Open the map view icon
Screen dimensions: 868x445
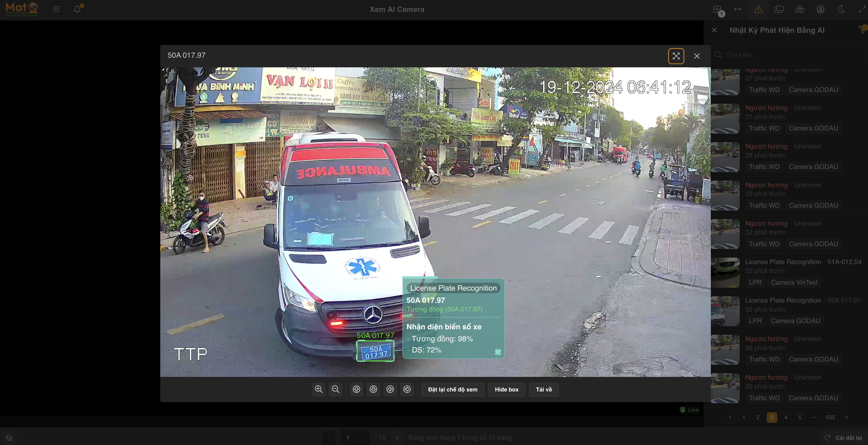800,9
